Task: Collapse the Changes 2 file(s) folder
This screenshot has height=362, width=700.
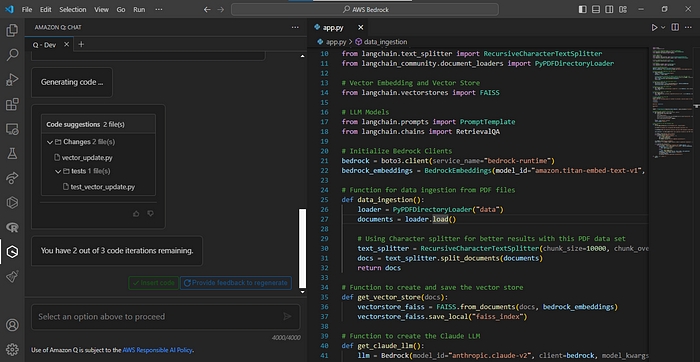Action: [x=50, y=142]
